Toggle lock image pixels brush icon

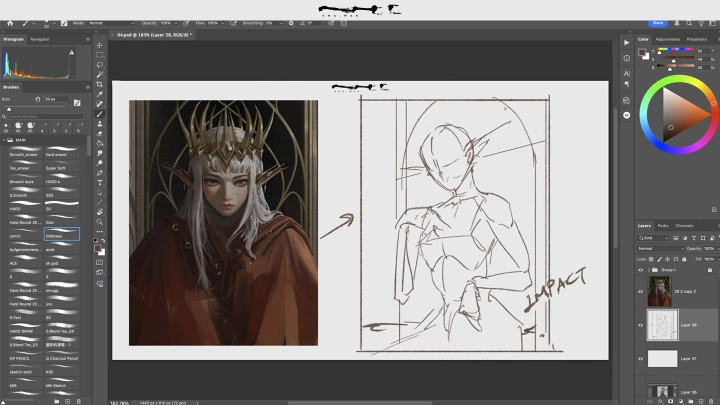[x=659, y=259]
